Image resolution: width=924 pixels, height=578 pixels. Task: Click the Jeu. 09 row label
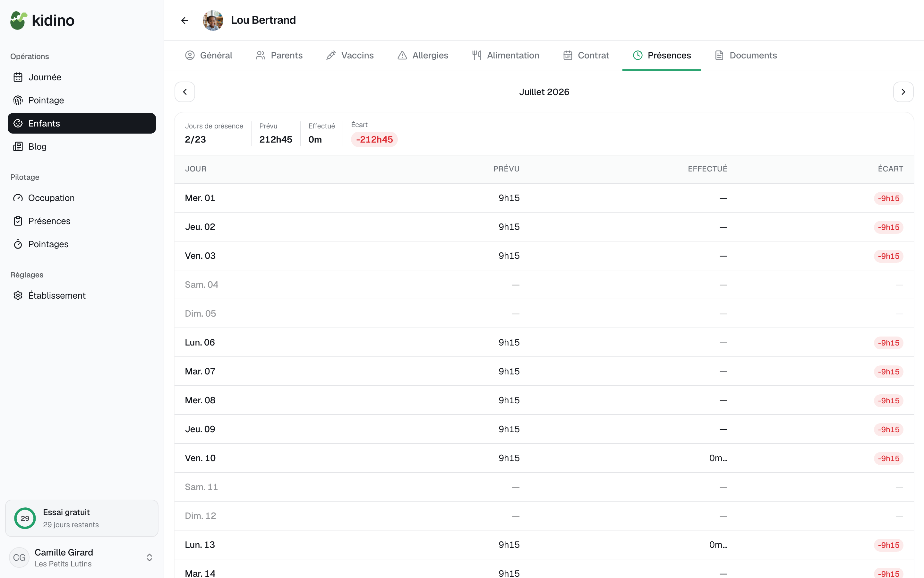pyautogui.click(x=200, y=429)
